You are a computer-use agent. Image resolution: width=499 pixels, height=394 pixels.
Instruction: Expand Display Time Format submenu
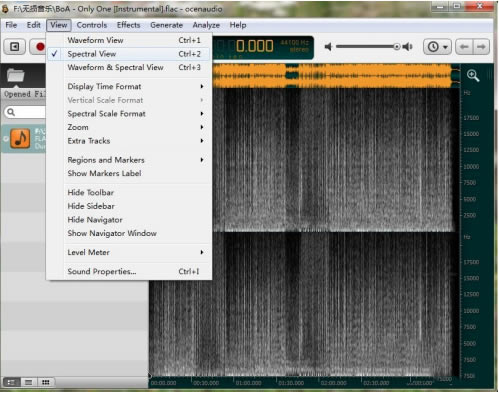(129, 86)
